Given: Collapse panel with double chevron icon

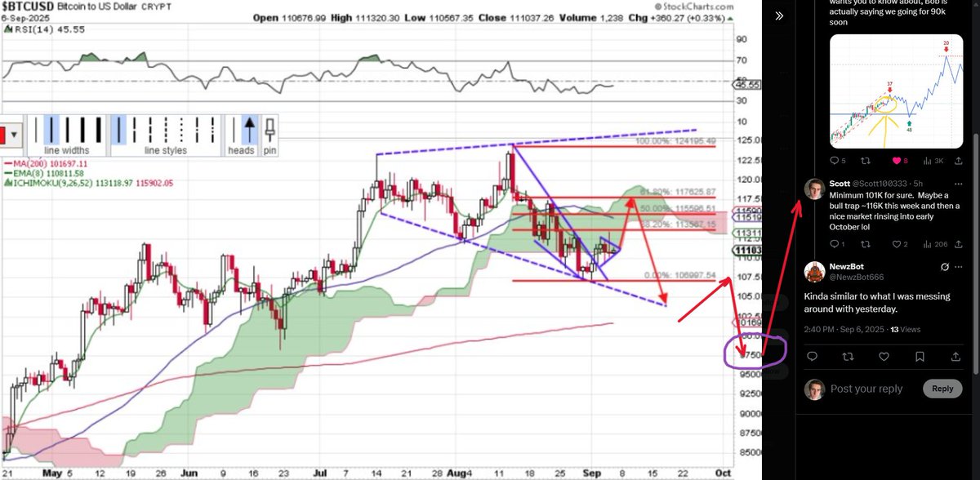Looking at the screenshot, I should pyautogui.click(x=779, y=16).
